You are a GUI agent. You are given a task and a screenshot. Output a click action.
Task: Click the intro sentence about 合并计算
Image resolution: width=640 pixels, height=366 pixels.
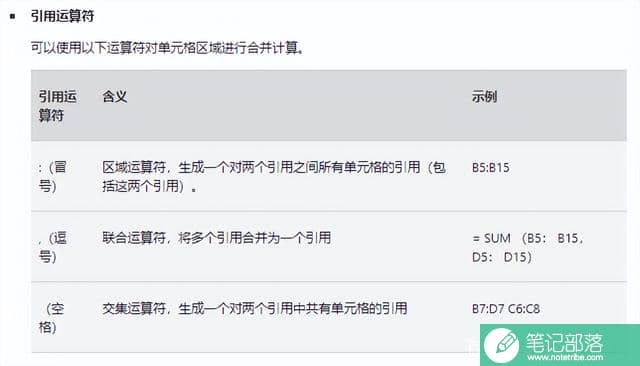coord(167,48)
